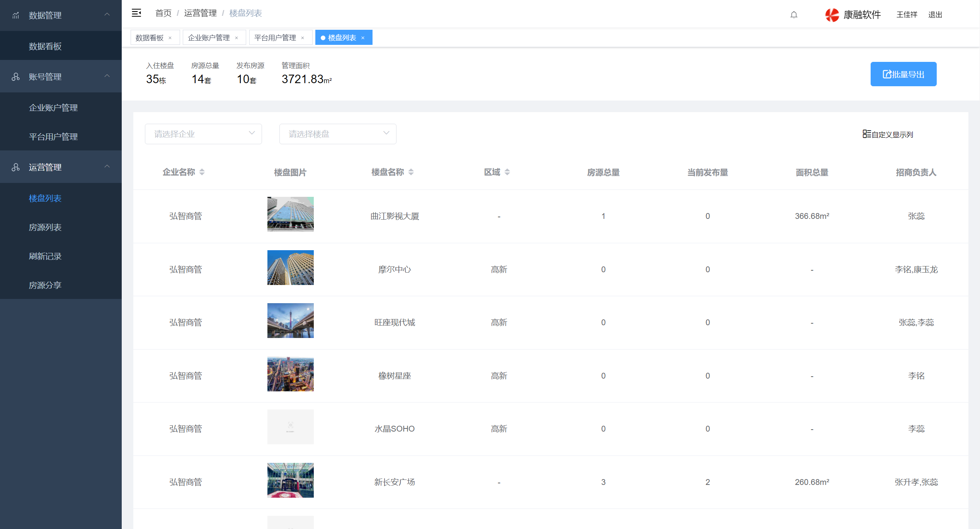Click the 入住楼盘 count 35栋

[156, 79]
